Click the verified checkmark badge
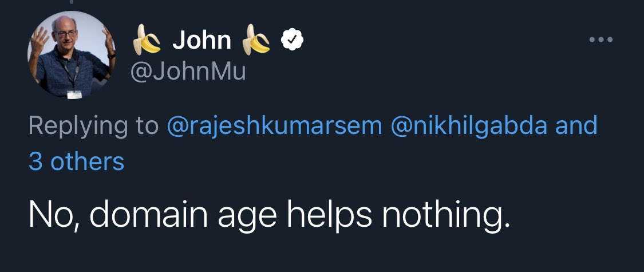This screenshot has width=644, height=272. point(291,40)
